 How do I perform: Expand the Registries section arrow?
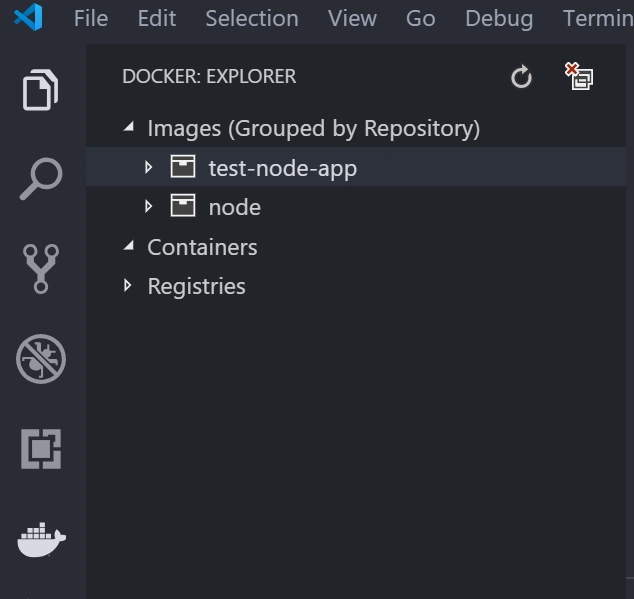127,286
